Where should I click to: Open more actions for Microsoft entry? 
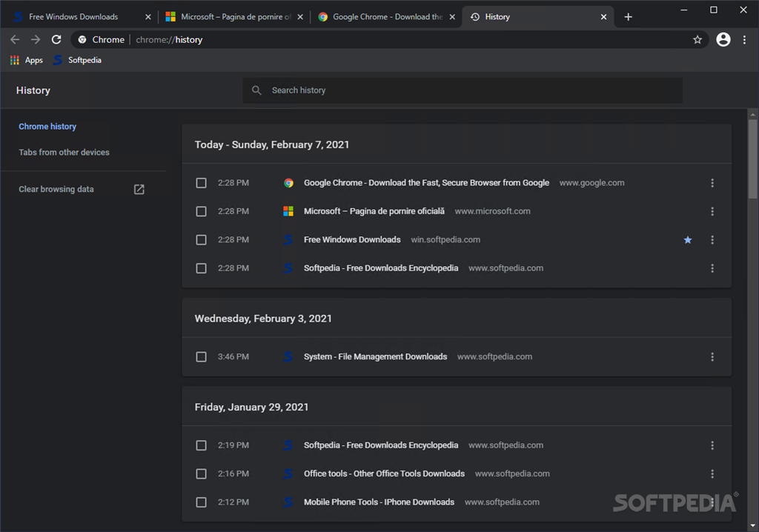tap(712, 212)
